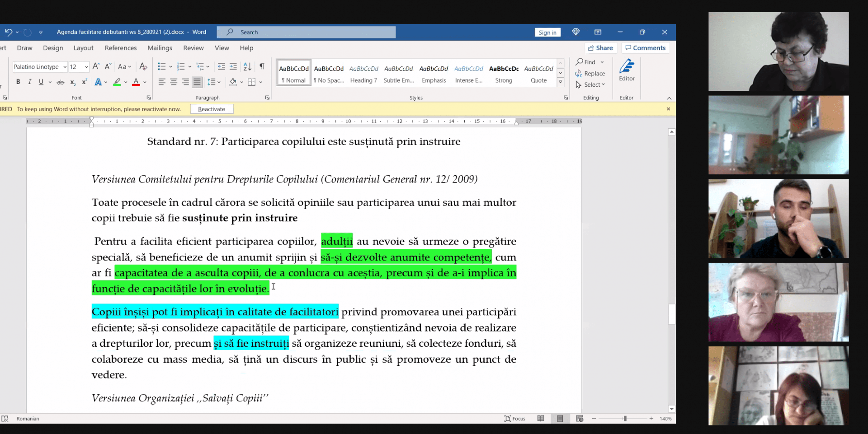Viewport: 868px width, 434px height.
Task: Click the Clear All Formatting icon
Action: click(143, 66)
